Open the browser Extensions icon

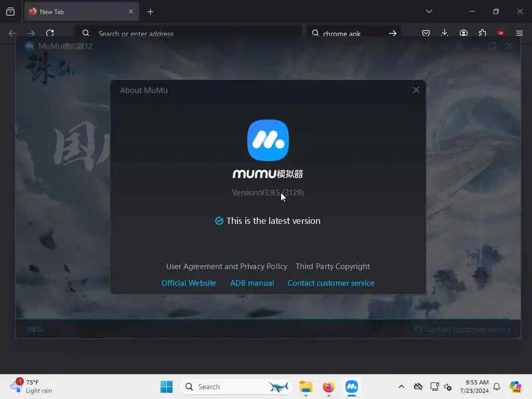[x=482, y=33]
